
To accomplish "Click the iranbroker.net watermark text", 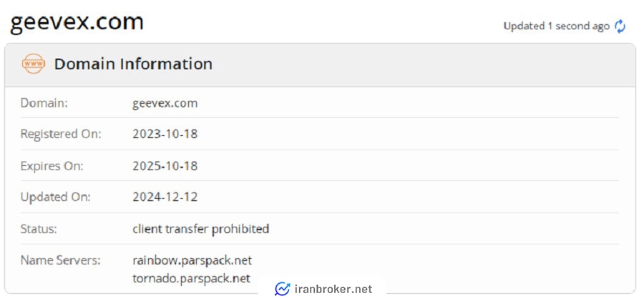I will (x=333, y=289).
